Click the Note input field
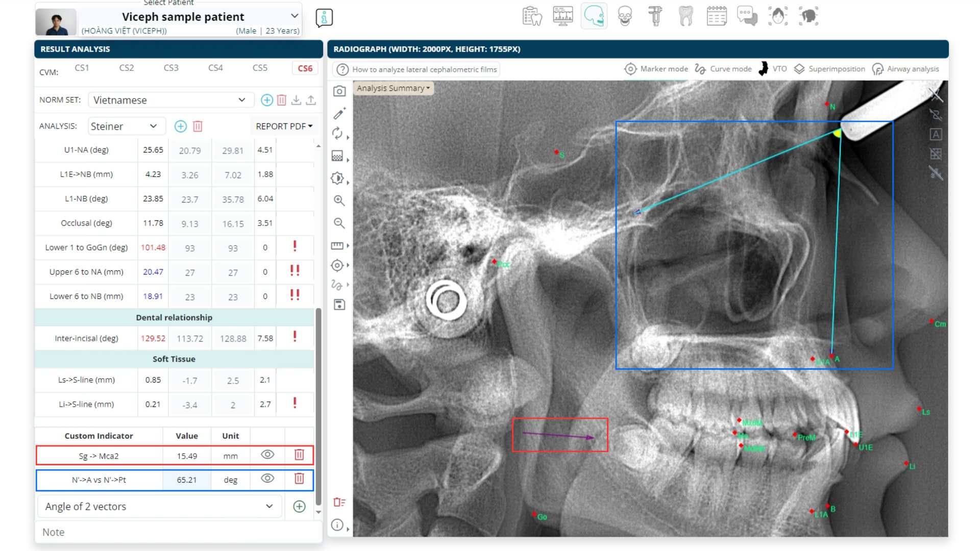Image resolution: width=980 pixels, height=551 pixels. [179, 532]
